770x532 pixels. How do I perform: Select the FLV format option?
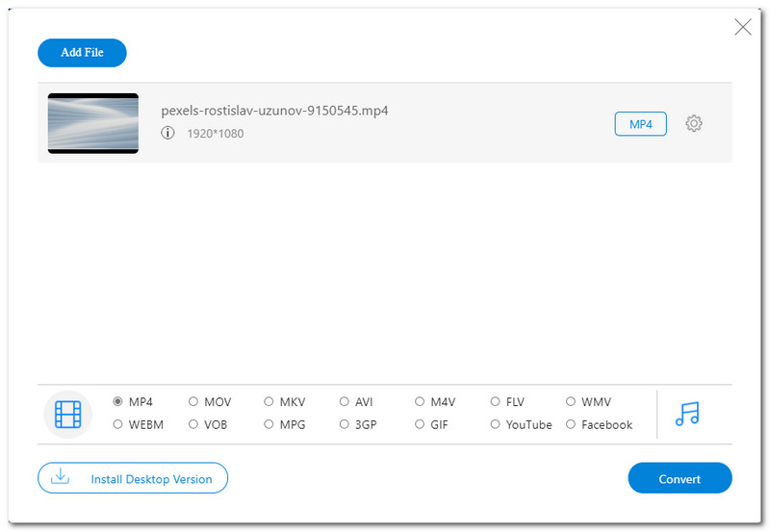(496, 402)
